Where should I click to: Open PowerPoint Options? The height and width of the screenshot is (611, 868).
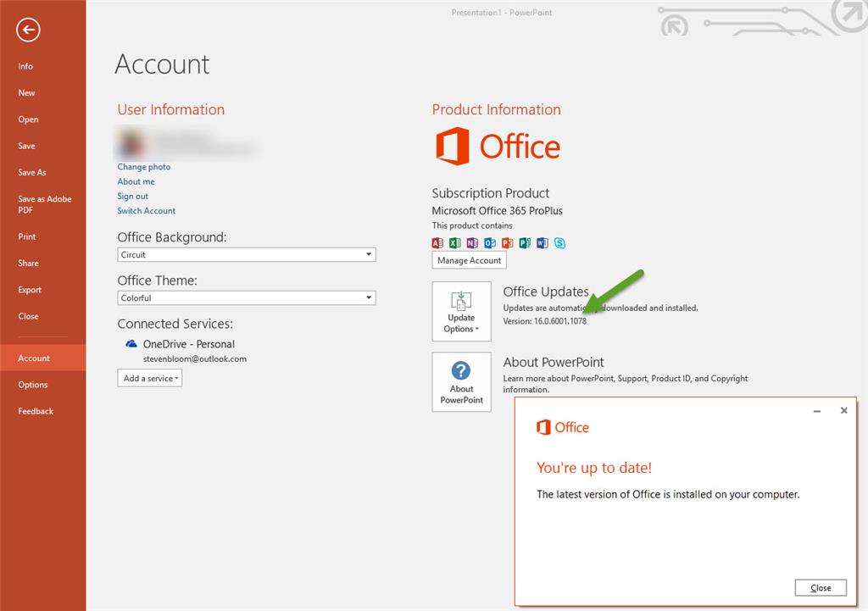tap(33, 385)
